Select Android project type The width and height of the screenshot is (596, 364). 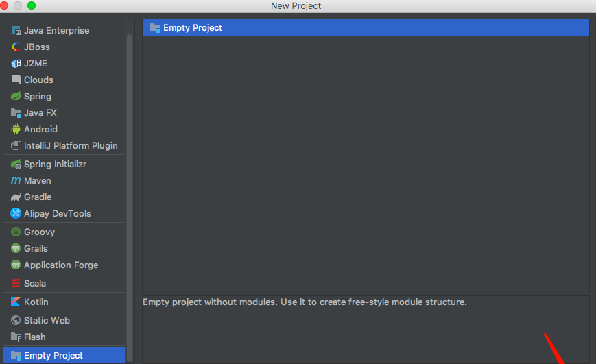pyautogui.click(x=64, y=129)
